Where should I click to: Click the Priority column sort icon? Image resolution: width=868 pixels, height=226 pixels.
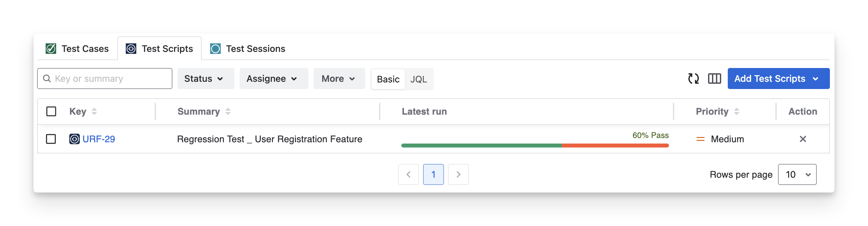point(737,111)
